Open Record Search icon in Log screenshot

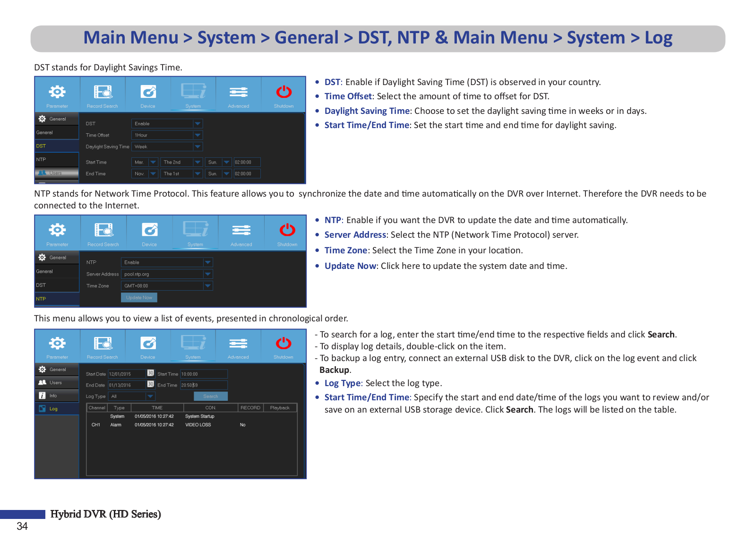[103, 343]
